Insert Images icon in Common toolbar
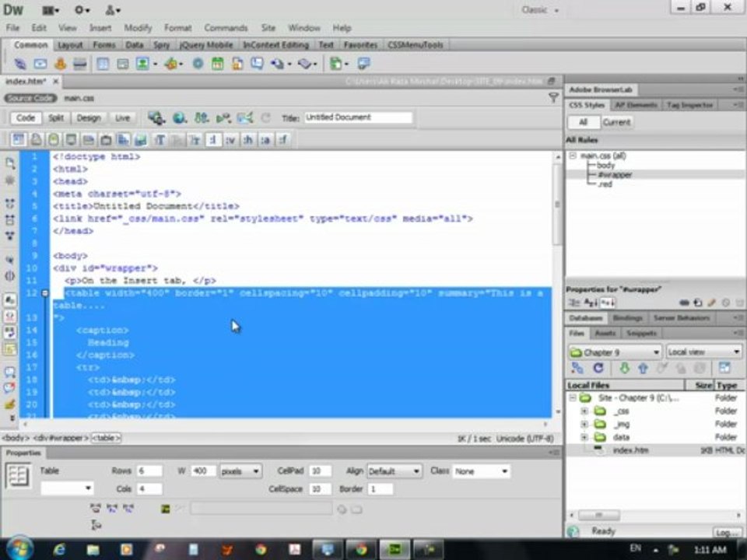 point(142,63)
